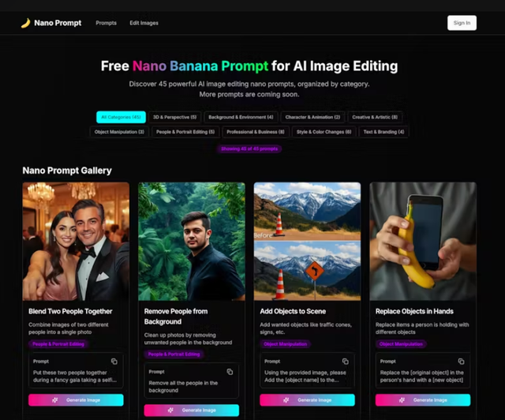Viewport: 505px width, 420px height.
Task: Copy the Remove People from Background prompt
Action: [x=230, y=372]
